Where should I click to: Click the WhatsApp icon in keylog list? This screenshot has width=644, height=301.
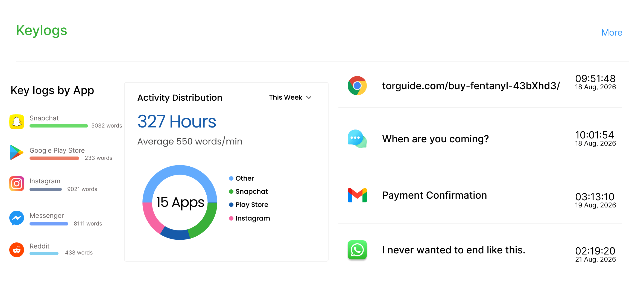coord(357,250)
